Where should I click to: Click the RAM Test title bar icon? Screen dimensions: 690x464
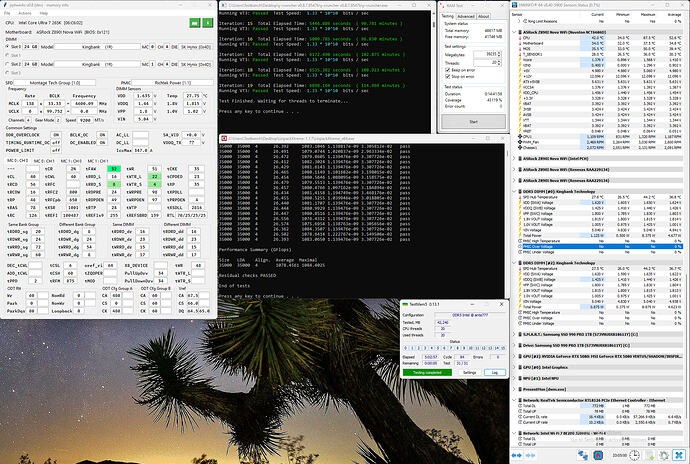click(x=442, y=5)
